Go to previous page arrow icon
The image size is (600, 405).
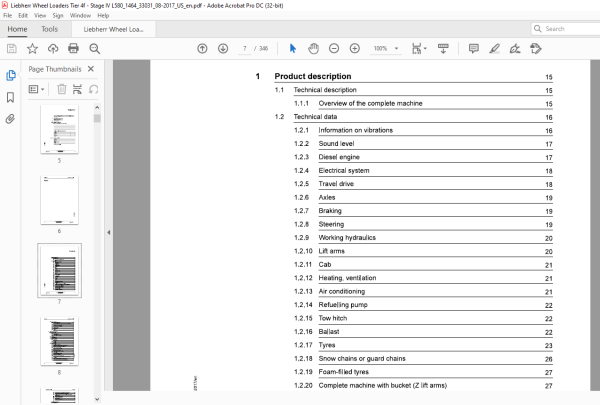coord(202,49)
